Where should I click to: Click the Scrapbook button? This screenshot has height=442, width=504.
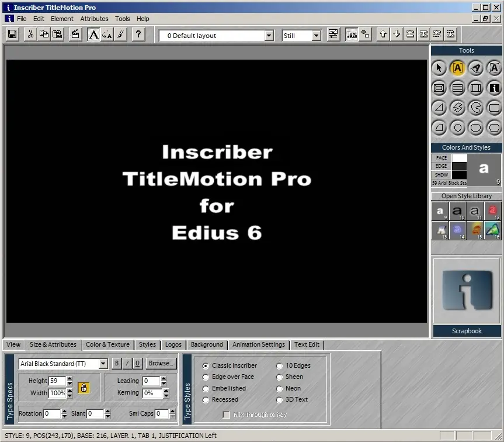pos(467,331)
